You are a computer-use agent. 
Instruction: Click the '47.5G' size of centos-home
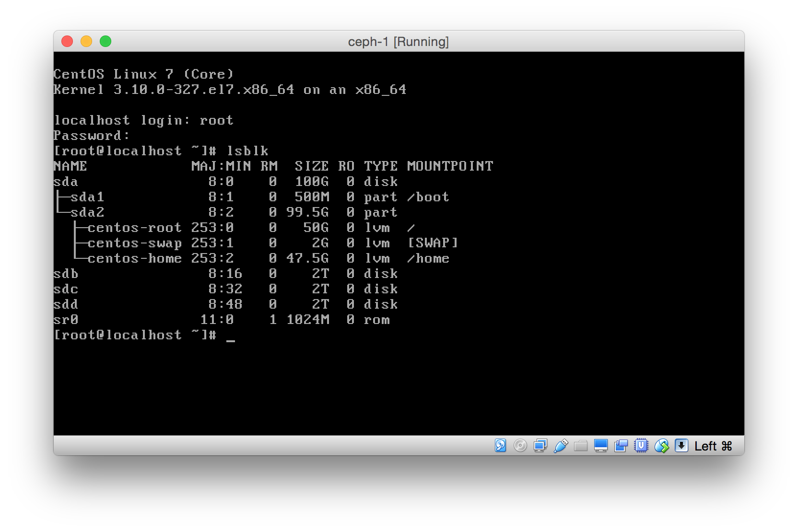click(307, 258)
